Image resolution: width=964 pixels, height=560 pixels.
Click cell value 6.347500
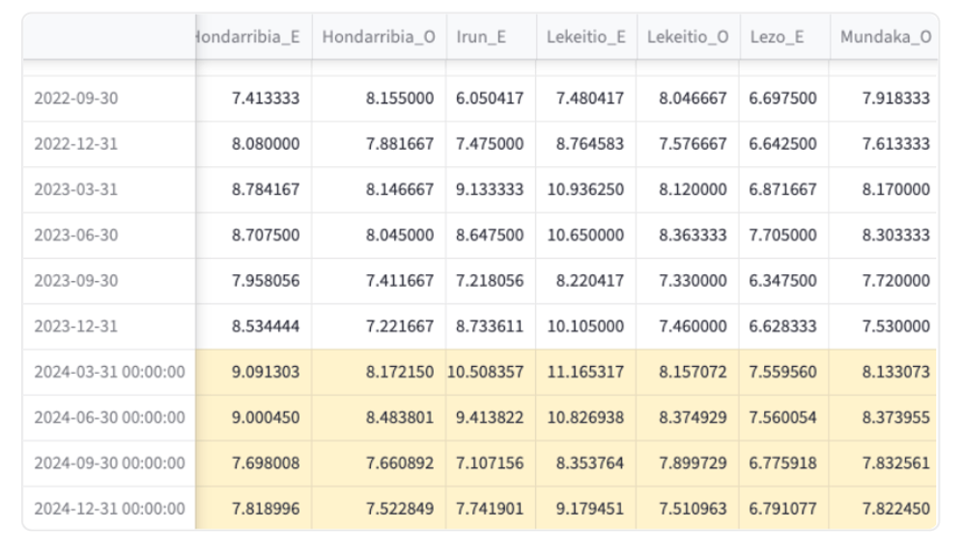point(782,280)
